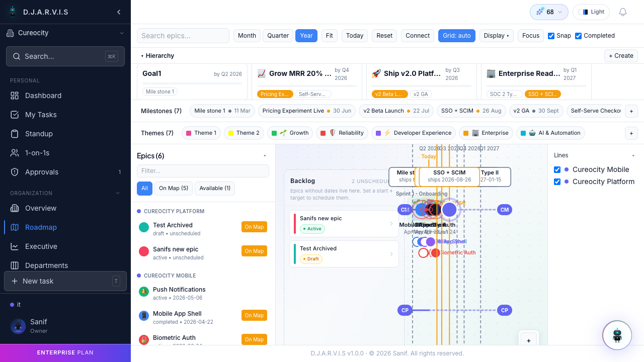Launch the floating robot assistant
The width and height of the screenshot is (644, 362).
pyautogui.click(x=617, y=335)
